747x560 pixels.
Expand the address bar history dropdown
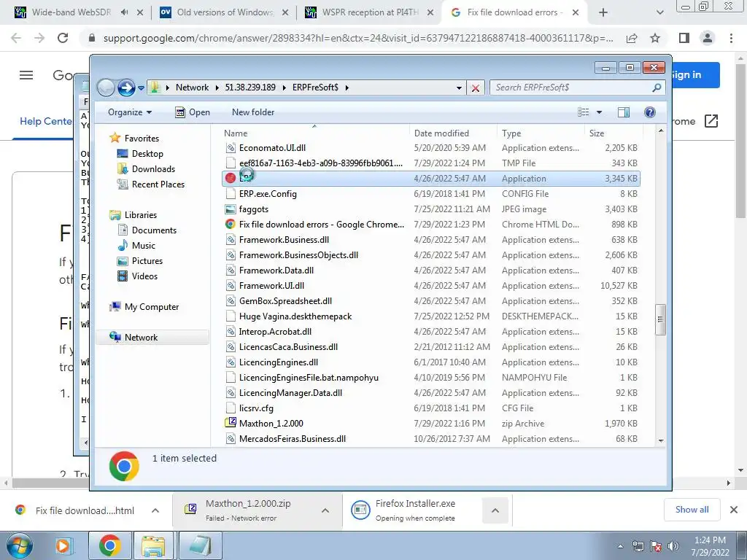[x=459, y=88]
